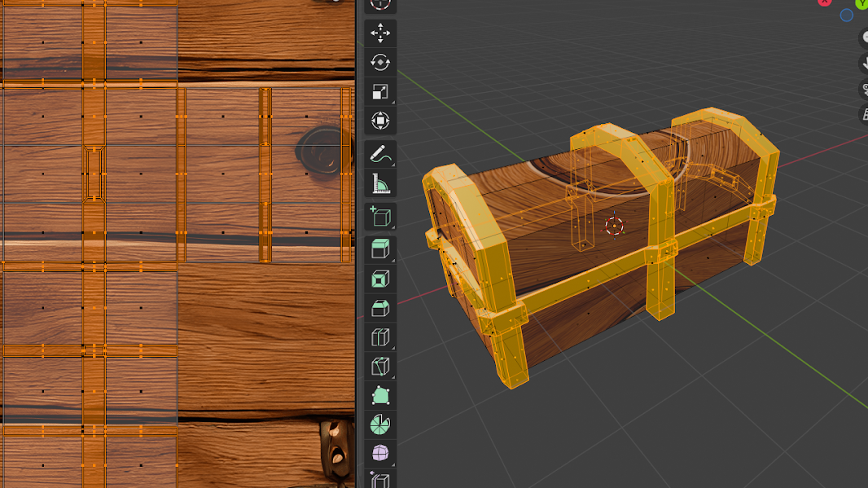Viewport: 868px width, 488px height.
Task: Select the Loop Cut tool
Action: pos(379,337)
